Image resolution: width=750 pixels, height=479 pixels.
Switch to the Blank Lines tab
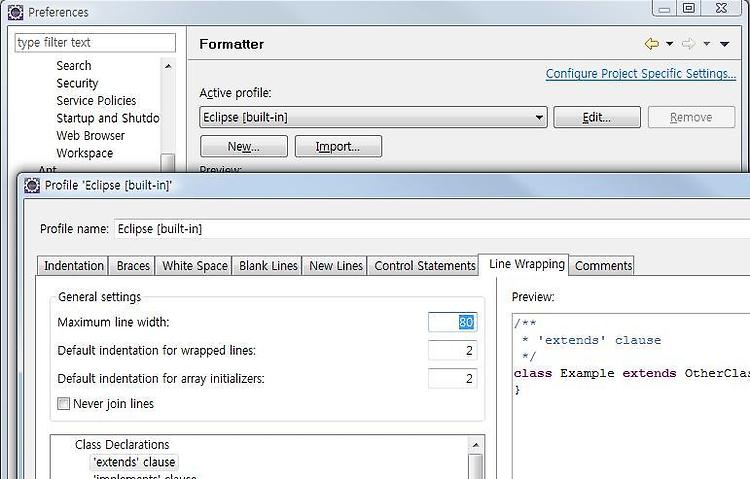click(268, 266)
